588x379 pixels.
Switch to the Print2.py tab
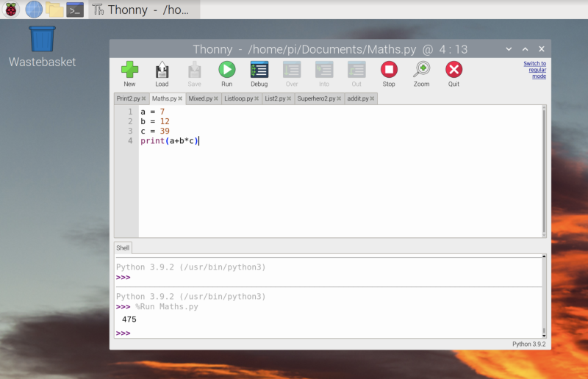128,98
